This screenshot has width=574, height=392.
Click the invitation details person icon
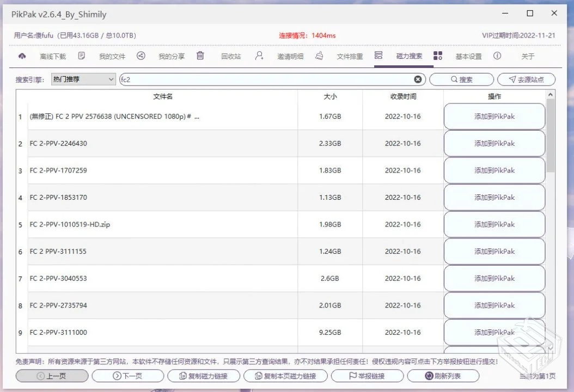pyautogui.click(x=259, y=56)
